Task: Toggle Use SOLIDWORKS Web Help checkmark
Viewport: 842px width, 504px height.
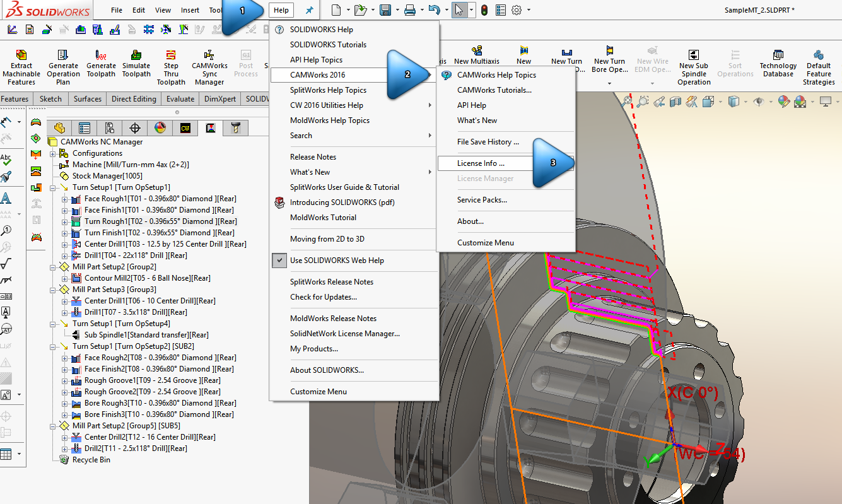Action: click(x=280, y=261)
